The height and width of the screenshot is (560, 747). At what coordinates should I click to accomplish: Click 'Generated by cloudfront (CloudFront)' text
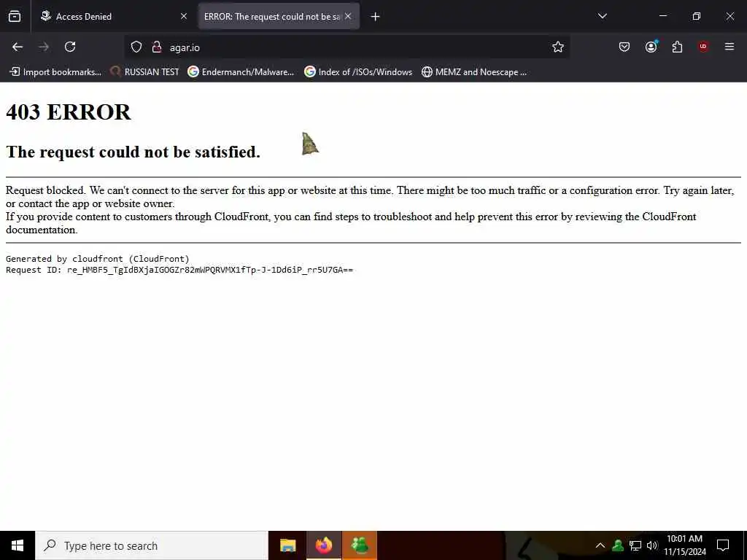98,259
